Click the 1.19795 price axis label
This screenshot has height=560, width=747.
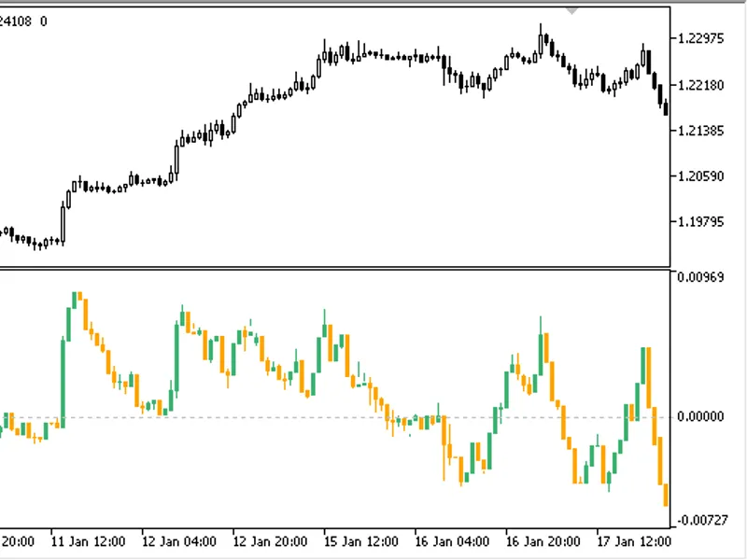point(700,222)
